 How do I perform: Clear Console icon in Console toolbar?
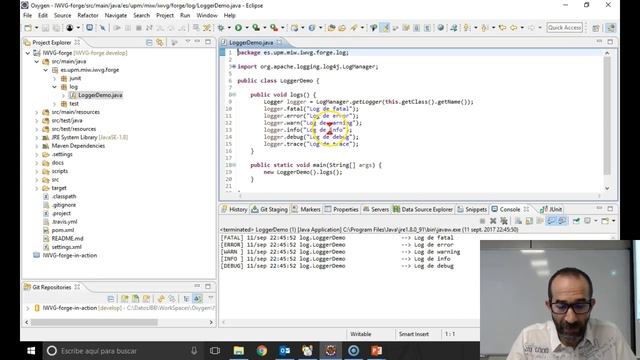point(518,221)
